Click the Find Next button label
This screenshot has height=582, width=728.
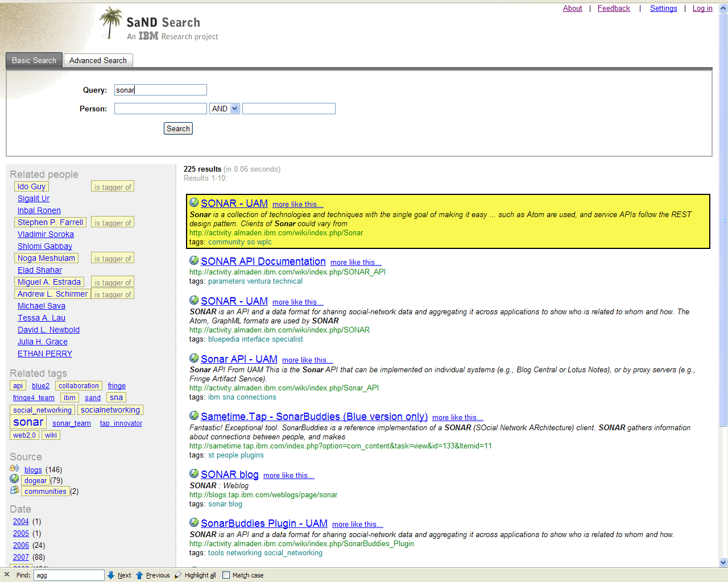click(125, 575)
